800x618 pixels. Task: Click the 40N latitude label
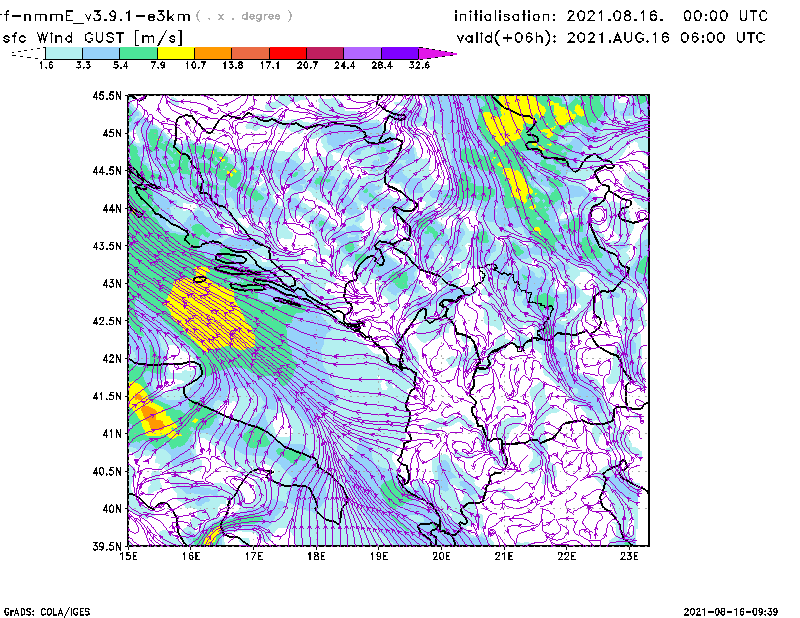coord(112,509)
